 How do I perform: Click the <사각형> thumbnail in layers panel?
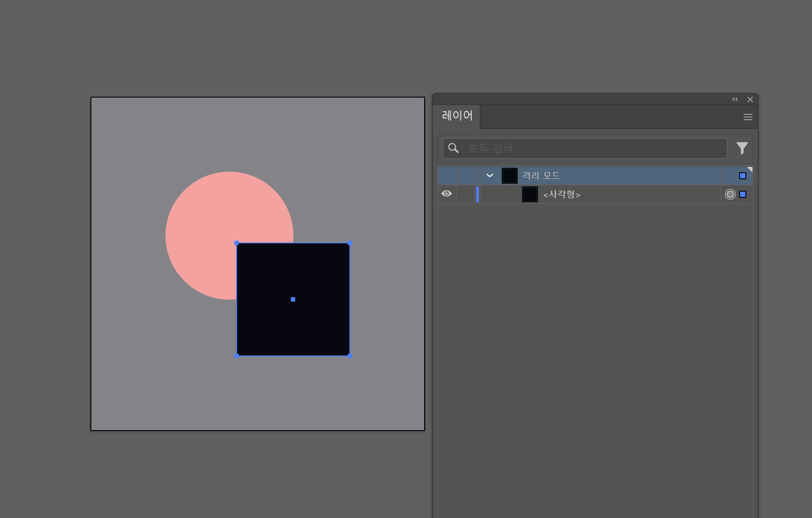tap(530, 194)
